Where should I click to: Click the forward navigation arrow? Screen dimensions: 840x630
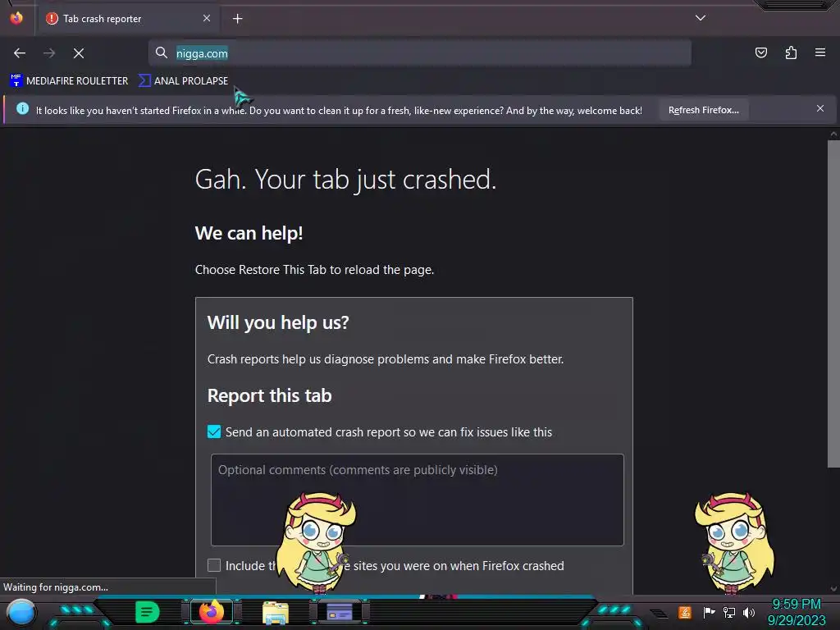tap(49, 53)
